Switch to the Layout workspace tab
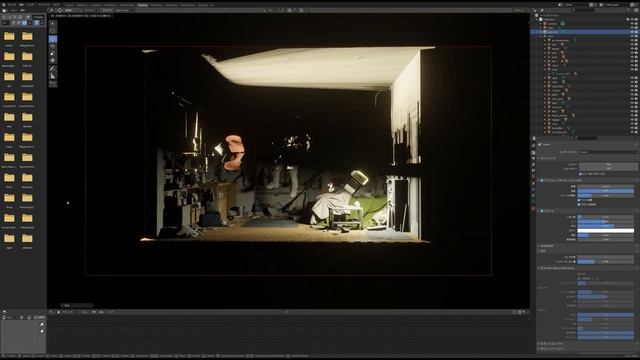640x360 pixels. click(69, 5)
